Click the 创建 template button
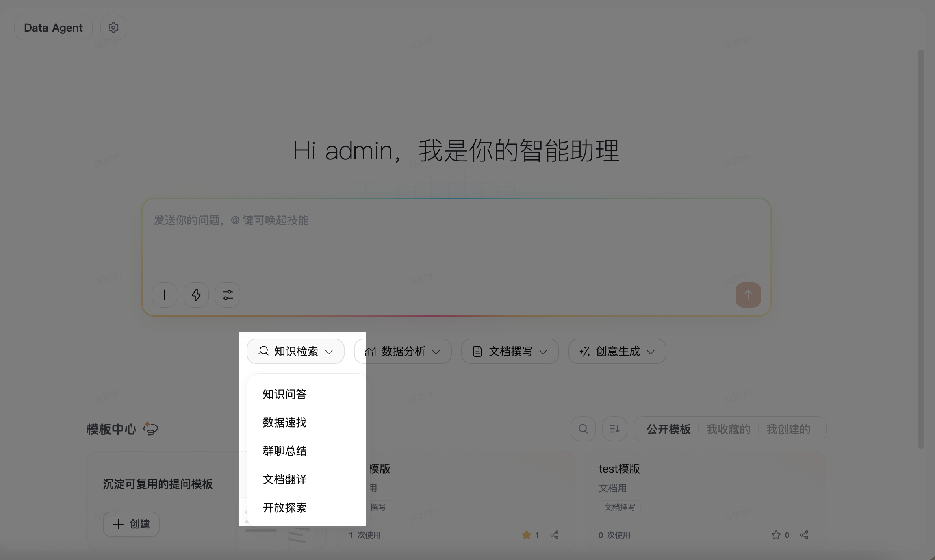Image resolution: width=935 pixels, height=560 pixels. (x=131, y=524)
